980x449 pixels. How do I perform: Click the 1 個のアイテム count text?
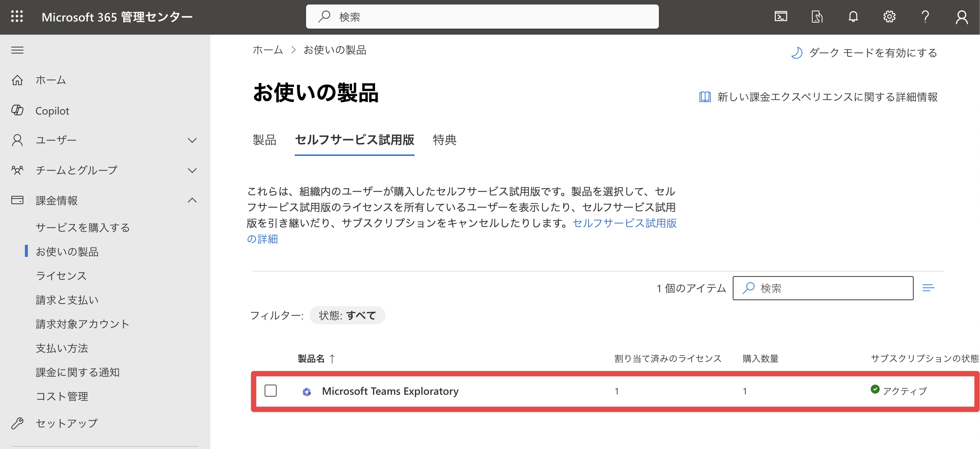[691, 288]
